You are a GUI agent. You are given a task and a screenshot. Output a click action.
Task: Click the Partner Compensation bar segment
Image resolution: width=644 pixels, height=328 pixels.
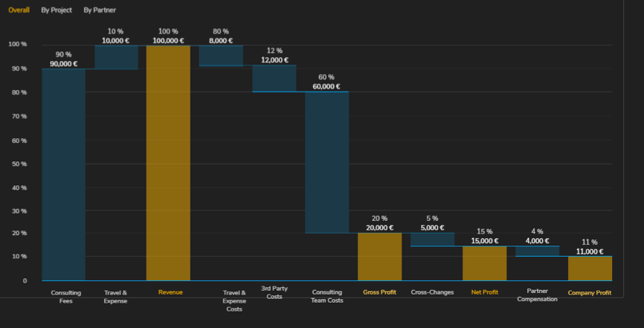[x=537, y=251]
